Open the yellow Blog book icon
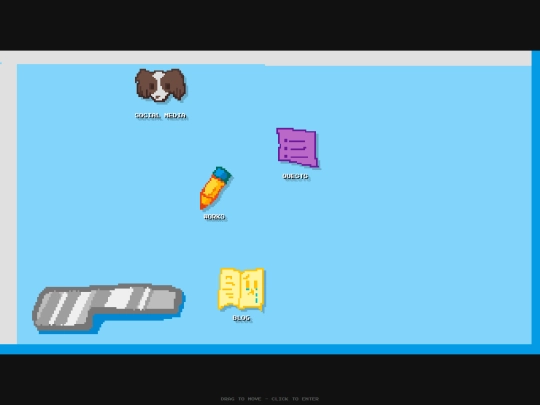This screenshot has height=405, width=540. click(x=241, y=289)
